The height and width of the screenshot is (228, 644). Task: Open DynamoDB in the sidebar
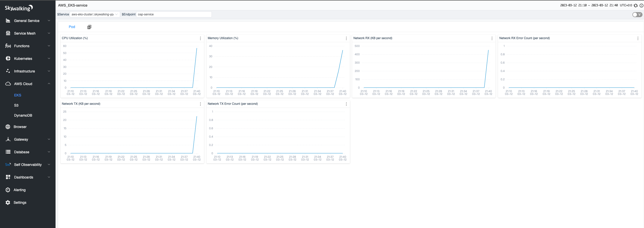[23, 115]
